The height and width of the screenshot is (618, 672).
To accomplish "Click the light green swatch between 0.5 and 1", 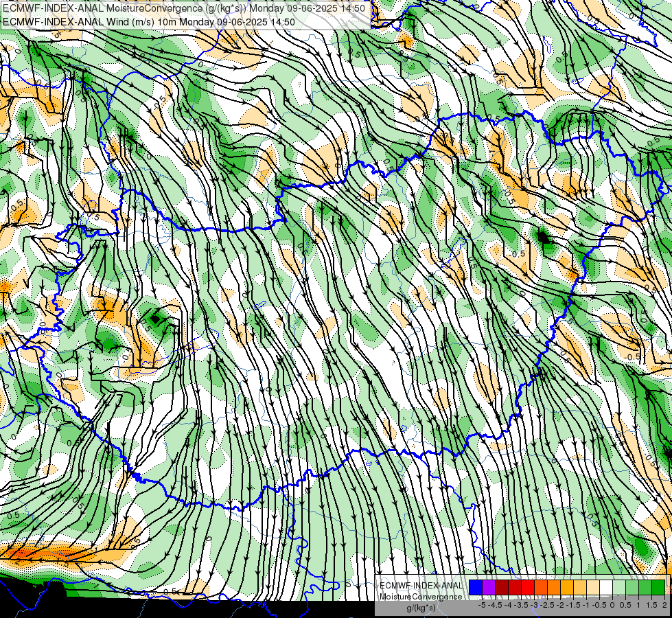I will (x=633, y=588).
